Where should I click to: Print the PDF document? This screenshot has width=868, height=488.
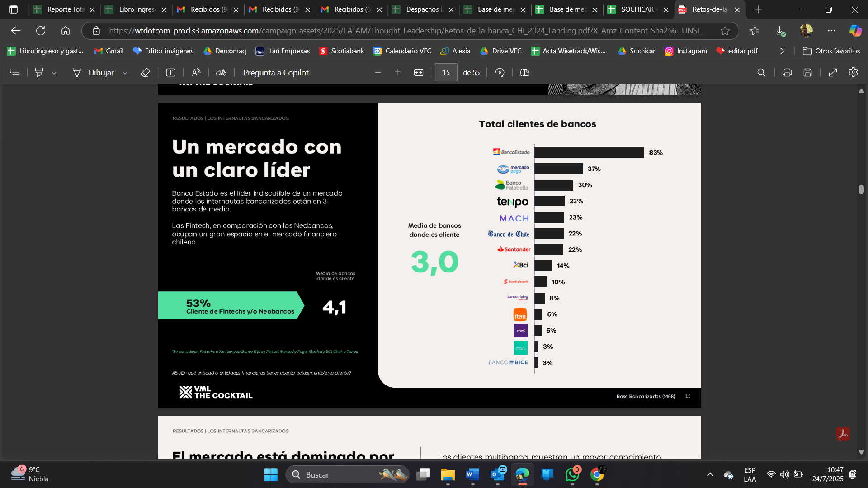pyautogui.click(x=787, y=72)
